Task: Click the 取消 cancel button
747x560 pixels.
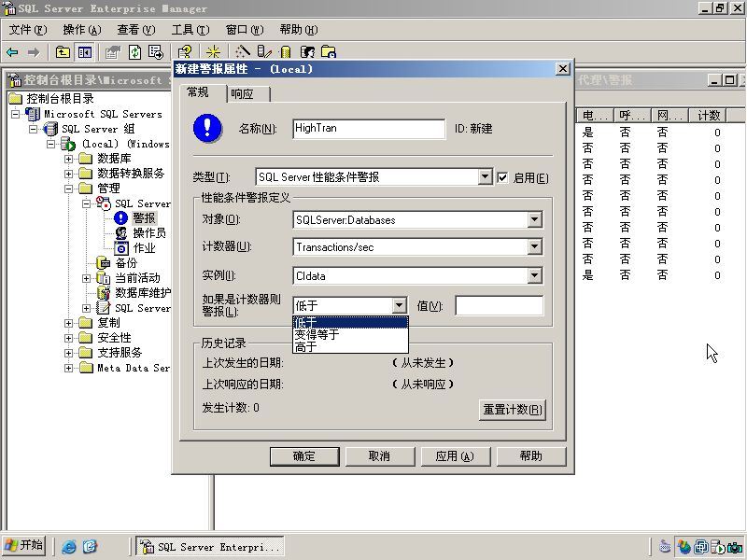Action: point(380,456)
